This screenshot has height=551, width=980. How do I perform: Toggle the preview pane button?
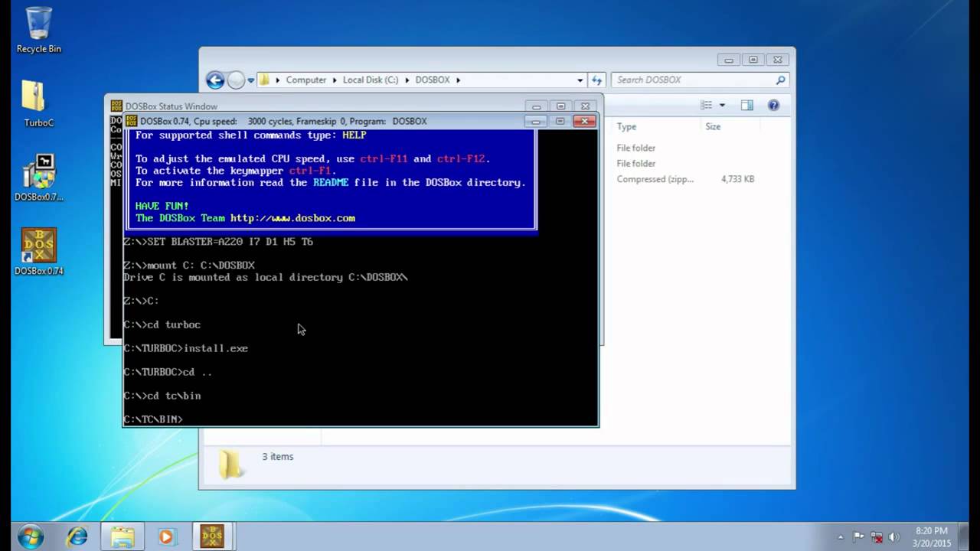[747, 105]
